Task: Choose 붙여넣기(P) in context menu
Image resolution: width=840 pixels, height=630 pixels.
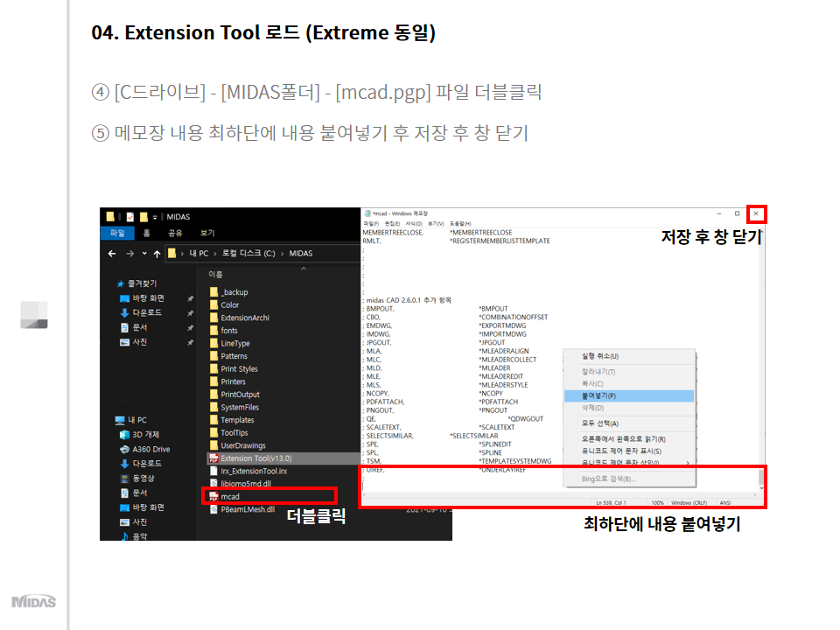Action: (629, 395)
